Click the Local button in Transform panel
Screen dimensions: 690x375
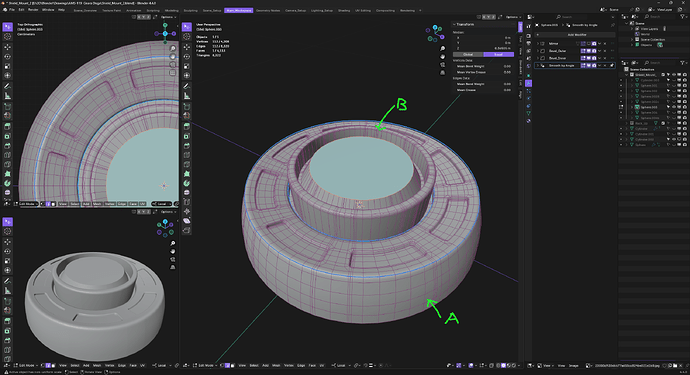coord(498,54)
